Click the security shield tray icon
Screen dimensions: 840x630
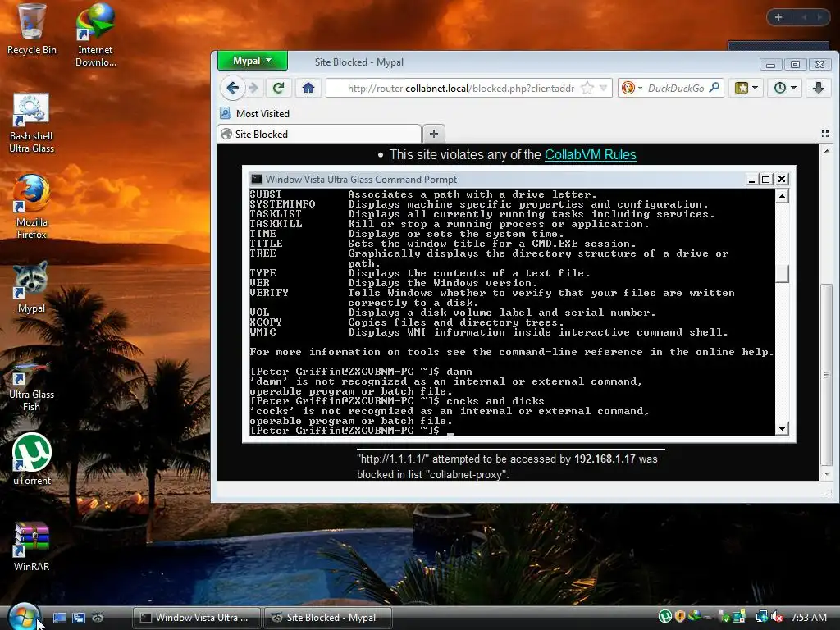[680, 617]
